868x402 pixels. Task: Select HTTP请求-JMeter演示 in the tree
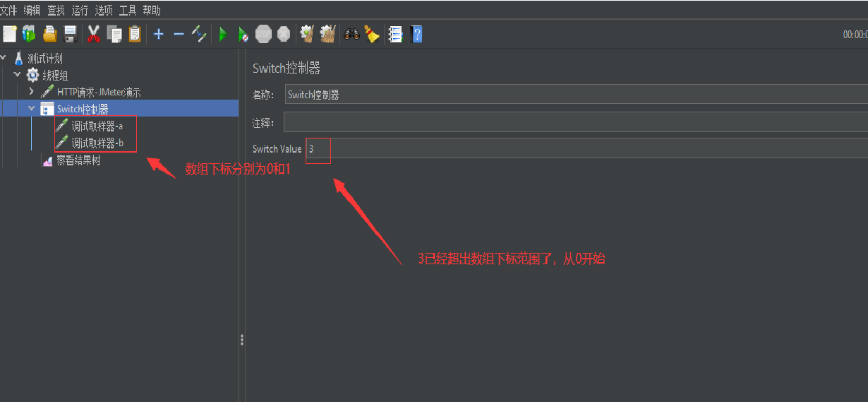[99, 92]
